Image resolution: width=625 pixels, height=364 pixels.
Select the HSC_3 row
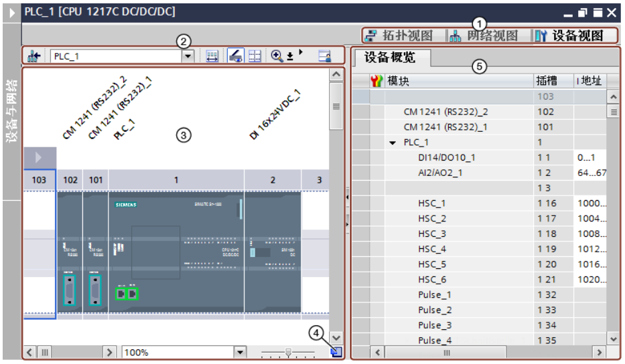480,234
